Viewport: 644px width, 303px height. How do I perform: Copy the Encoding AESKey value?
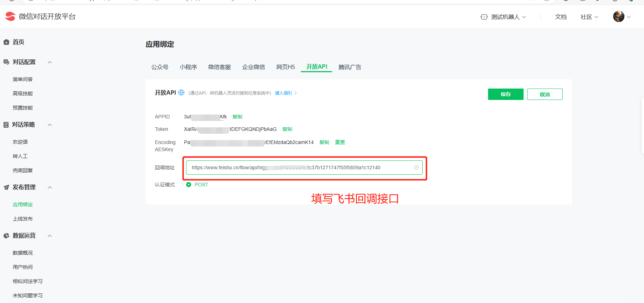click(x=324, y=142)
